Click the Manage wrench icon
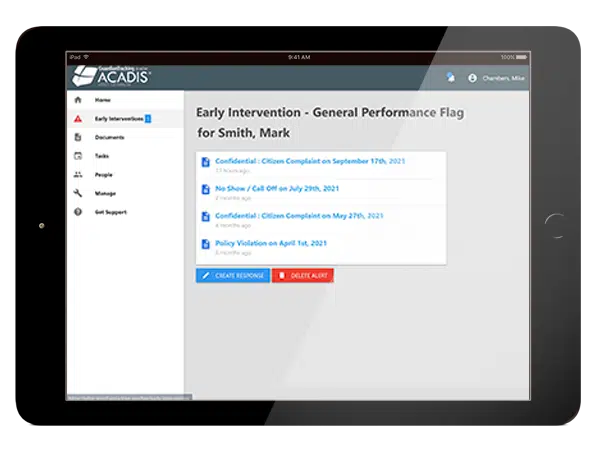 click(78, 193)
